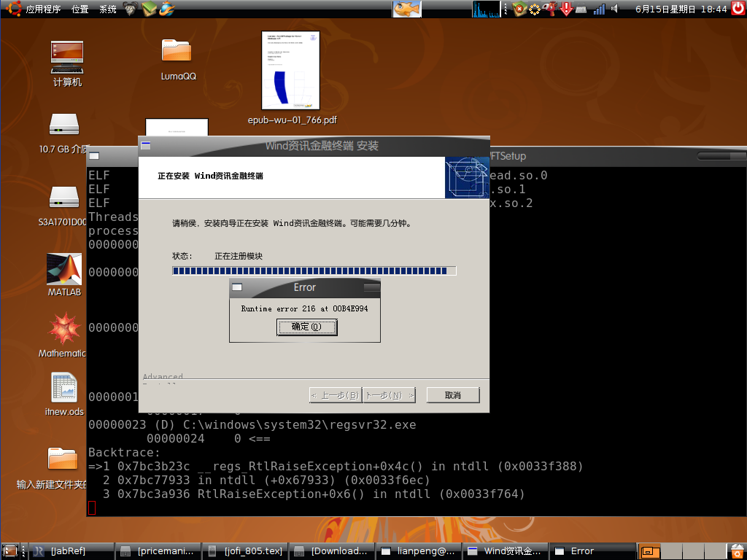
Task: Click the disabled 上一步(B) back button
Action: (x=336, y=395)
